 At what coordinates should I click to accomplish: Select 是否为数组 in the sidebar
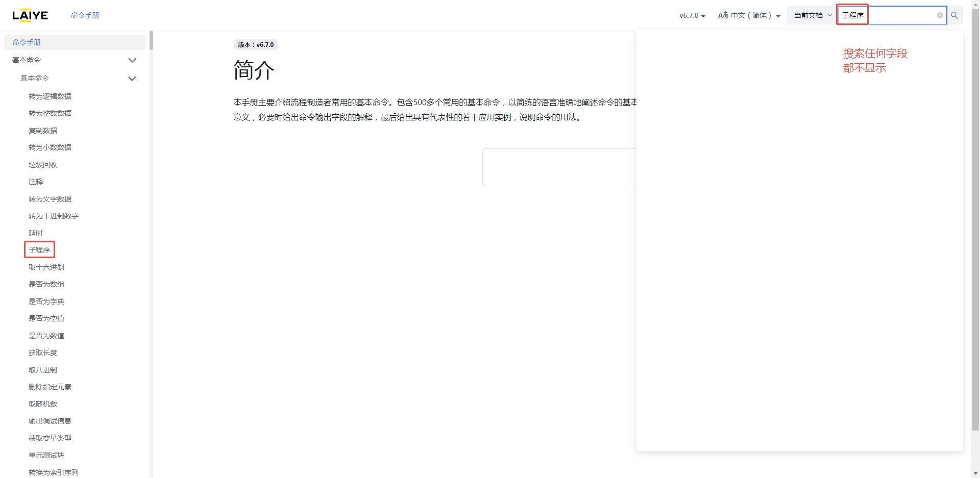coord(46,284)
